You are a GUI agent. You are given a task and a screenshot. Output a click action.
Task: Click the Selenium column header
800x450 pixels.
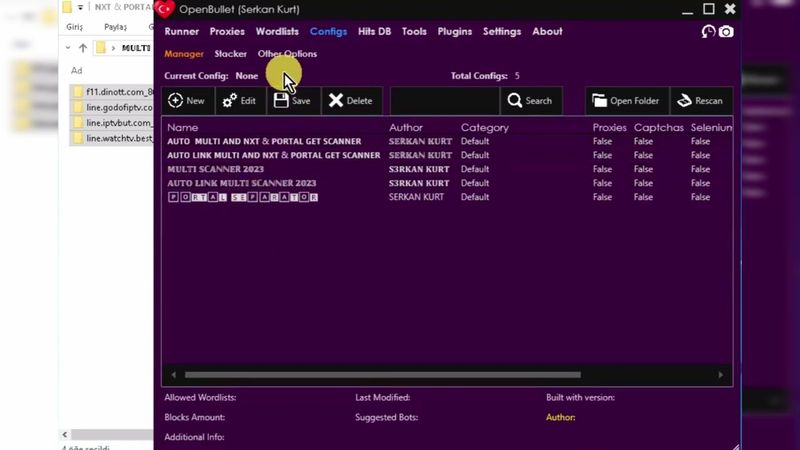[x=711, y=128]
